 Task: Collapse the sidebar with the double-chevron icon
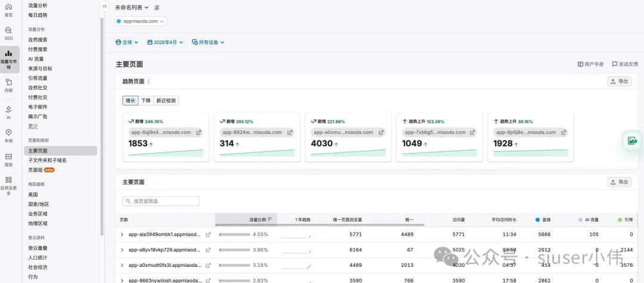tap(104, 6)
